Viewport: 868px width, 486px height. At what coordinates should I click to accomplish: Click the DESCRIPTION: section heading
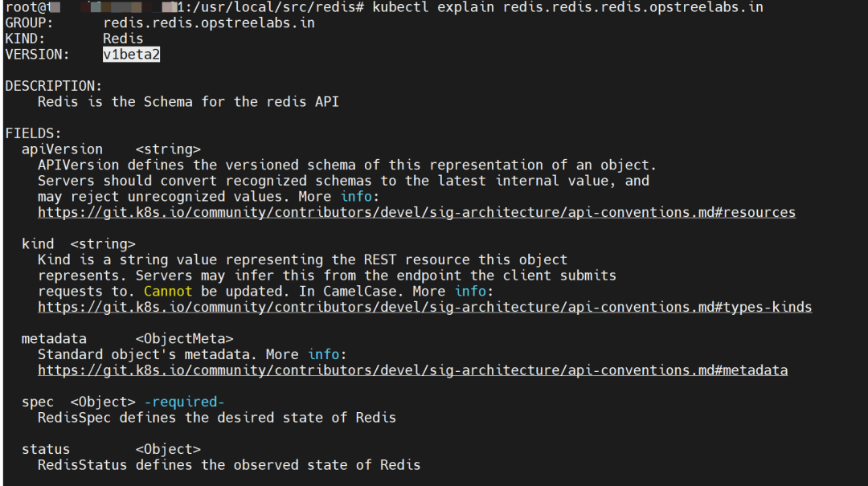pos(53,86)
